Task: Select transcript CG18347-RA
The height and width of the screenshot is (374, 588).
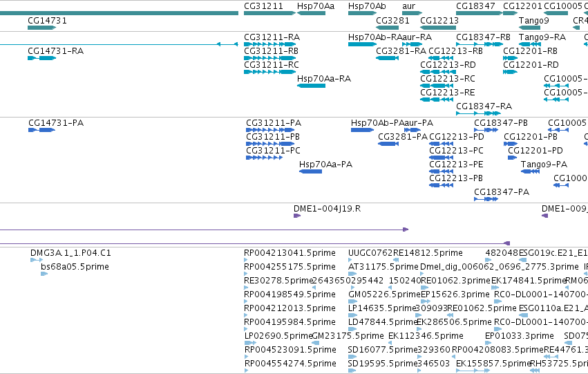Action: click(x=479, y=113)
